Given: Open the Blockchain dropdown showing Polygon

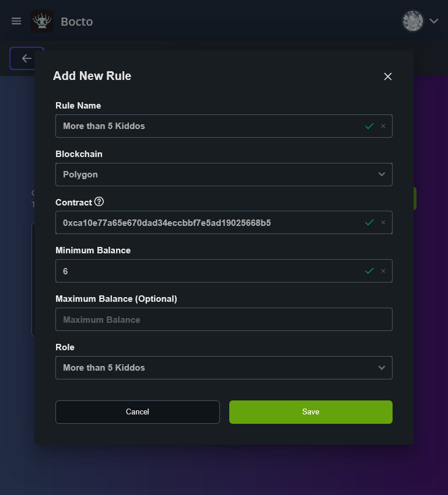Looking at the screenshot, I should [223, 175].
